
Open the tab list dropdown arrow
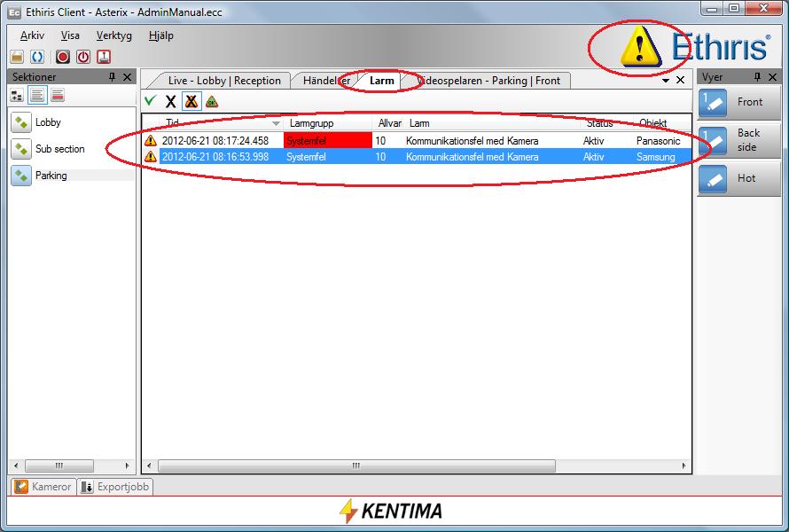[x=665, y=80]
